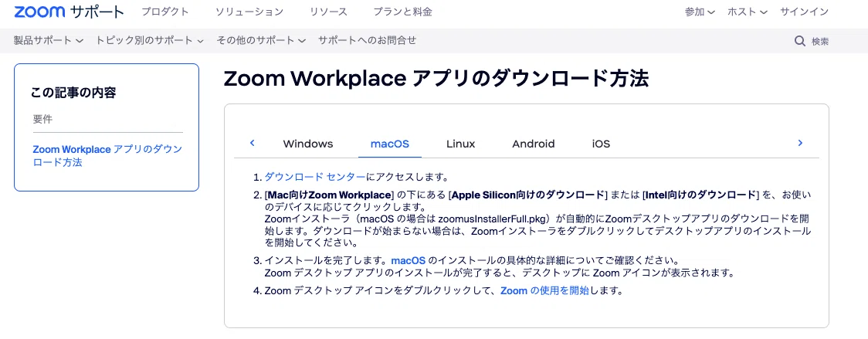Open サポートへのお問合せ page
The image size is (868, 339).
coord(367,40)
